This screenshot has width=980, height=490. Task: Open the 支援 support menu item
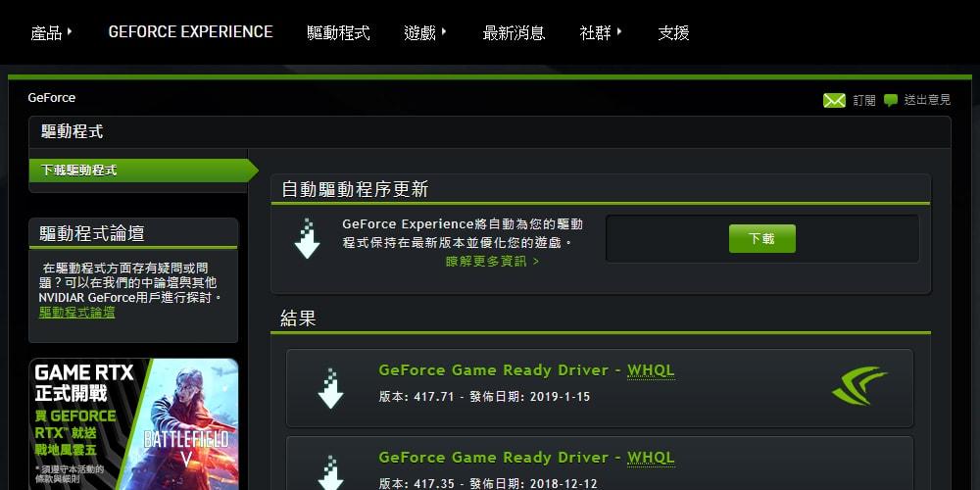[674, 32]
